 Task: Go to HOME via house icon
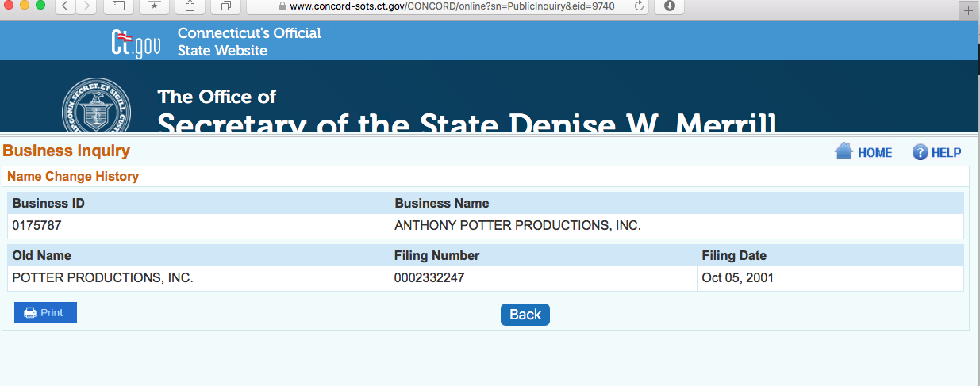863,152
